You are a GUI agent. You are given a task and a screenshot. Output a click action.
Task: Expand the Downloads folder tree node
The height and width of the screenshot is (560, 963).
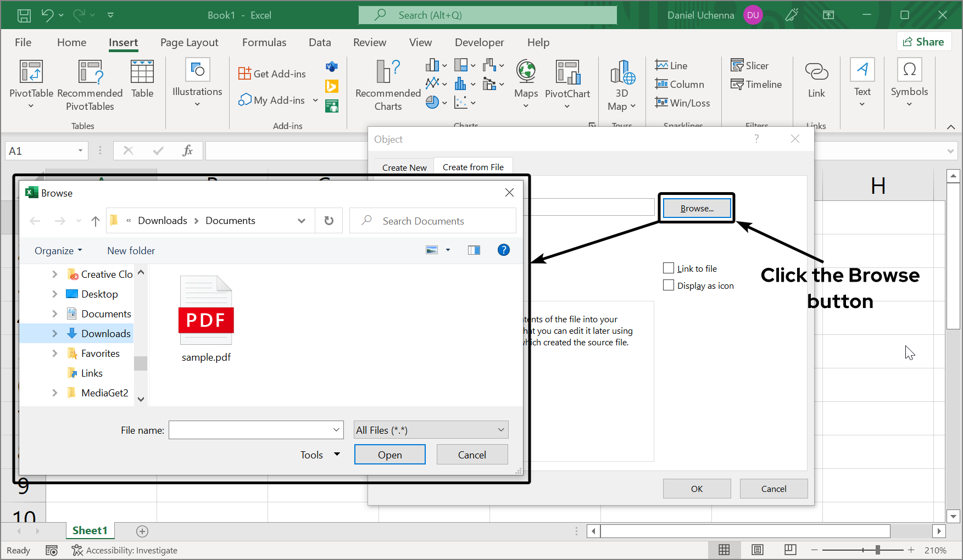pos(54,333)
